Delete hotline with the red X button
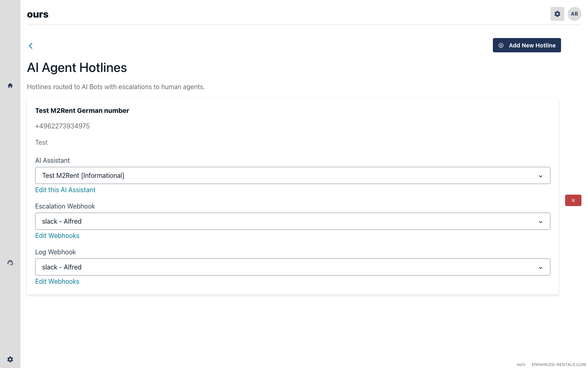 tap(573, 200)
